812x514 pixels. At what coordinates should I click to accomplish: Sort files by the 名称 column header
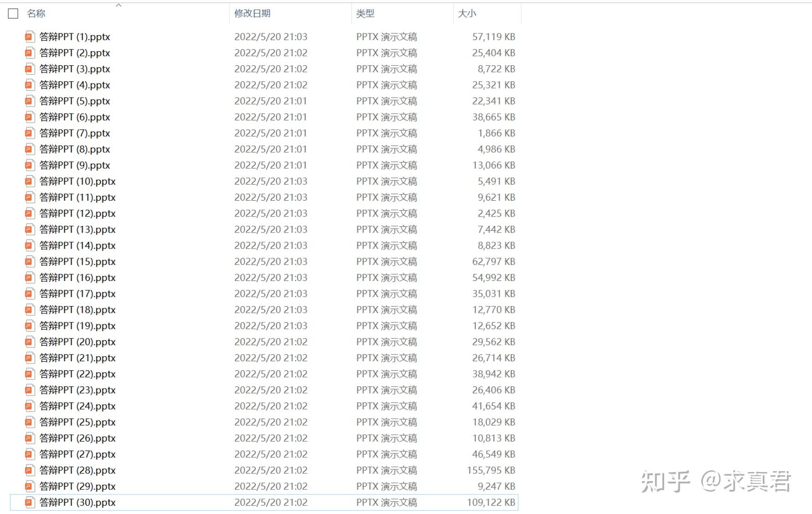coord(36,14)
